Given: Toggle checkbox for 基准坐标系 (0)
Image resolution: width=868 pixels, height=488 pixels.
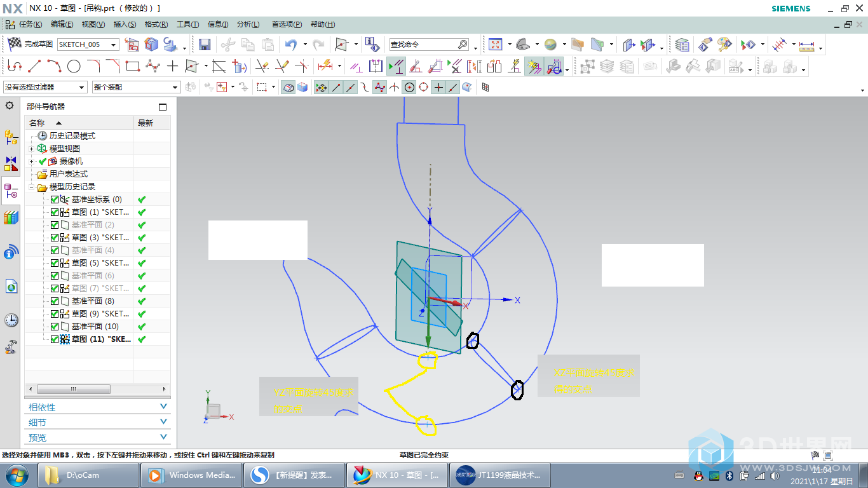Looking at the screenshot, I should 55,200.
